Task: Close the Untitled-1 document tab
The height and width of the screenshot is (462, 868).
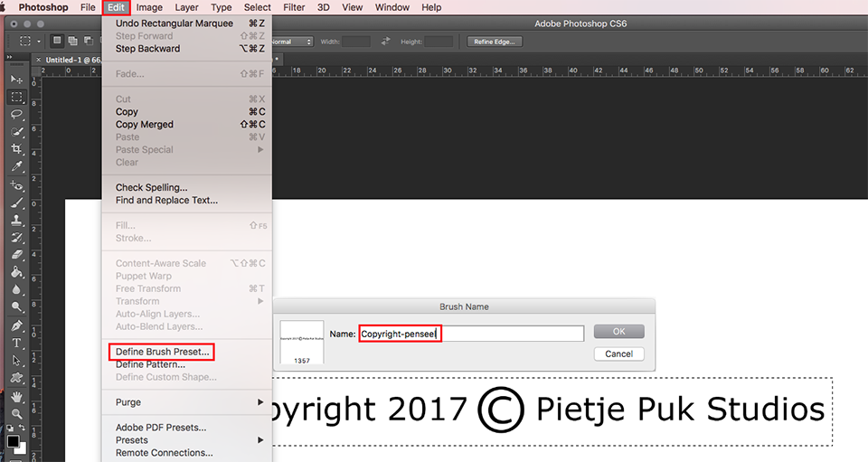Action: coord(38,60)
